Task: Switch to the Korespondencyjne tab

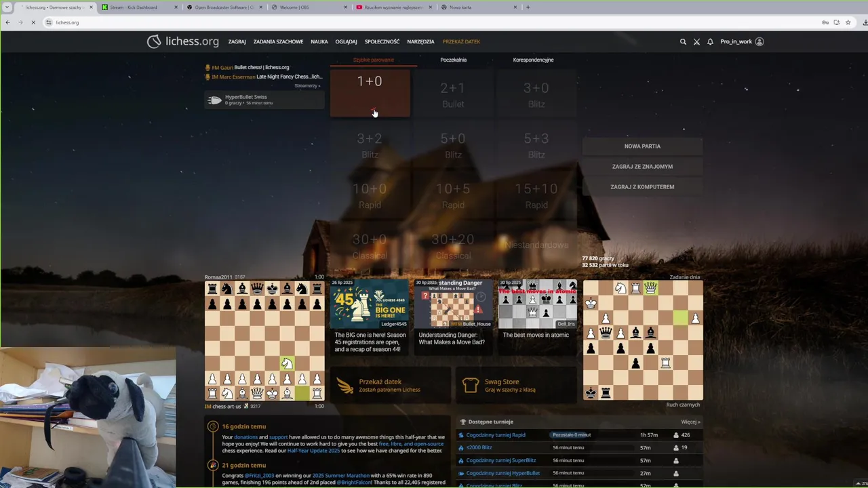Action: (x=533, y=60)
